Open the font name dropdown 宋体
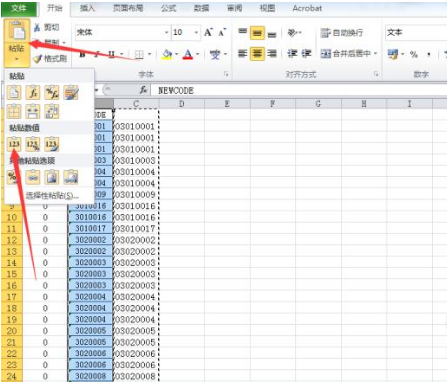Screen dimensions: 447x386 click(166, 32)
